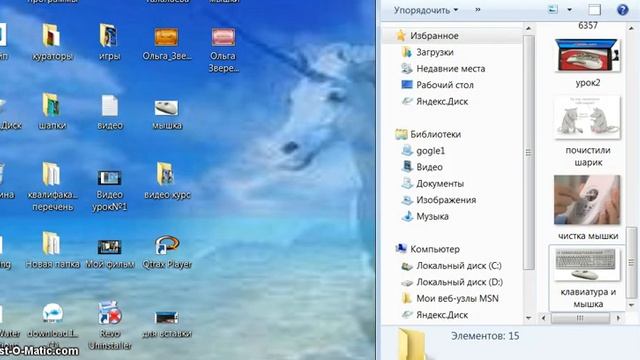This screenshot has width=640, height=360.
Task: Click the Explorer help question-mark icon
Action: click(622, 9)
